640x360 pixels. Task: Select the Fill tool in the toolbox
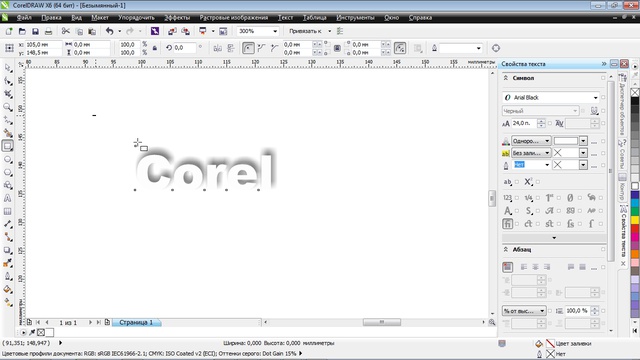(x=8, y=289)
